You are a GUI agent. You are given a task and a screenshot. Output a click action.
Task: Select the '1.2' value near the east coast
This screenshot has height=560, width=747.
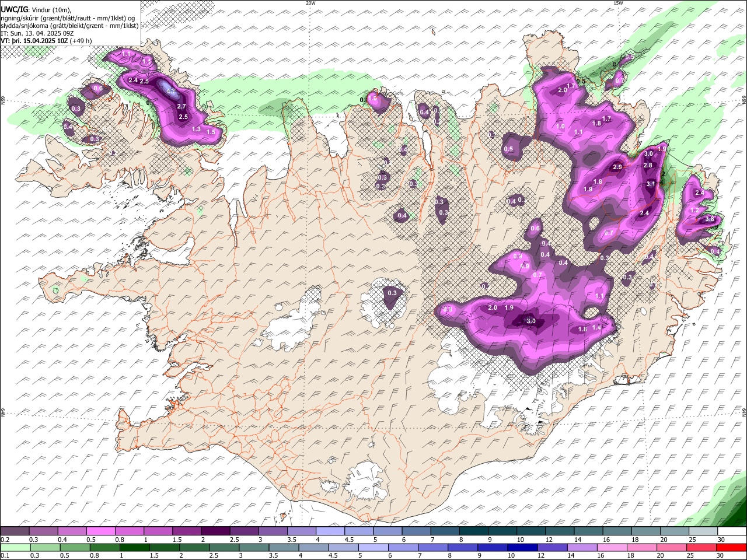[694, 211]
